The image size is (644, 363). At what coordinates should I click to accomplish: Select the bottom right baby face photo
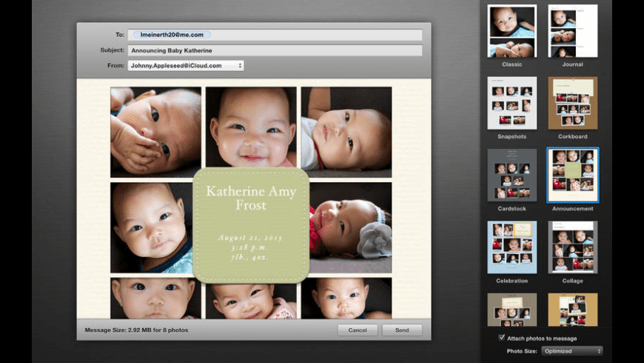(346, 298)
